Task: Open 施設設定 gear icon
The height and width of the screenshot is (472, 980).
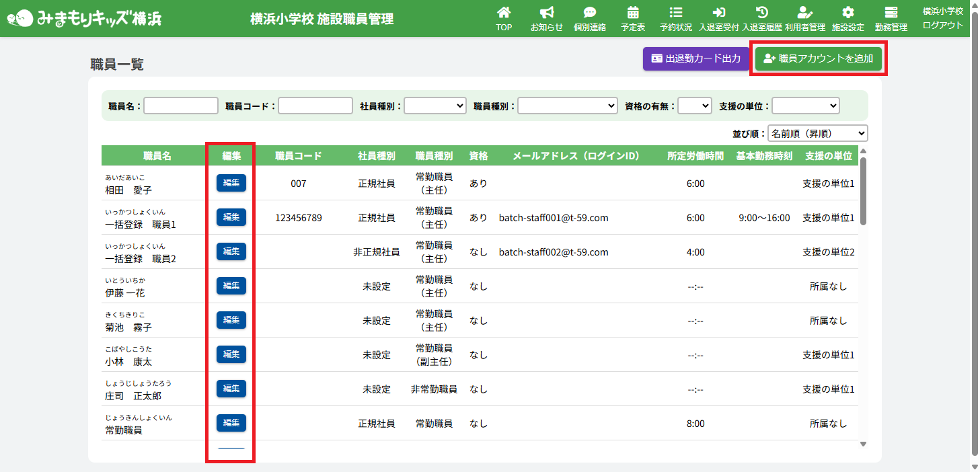Action: coord(848,13)
